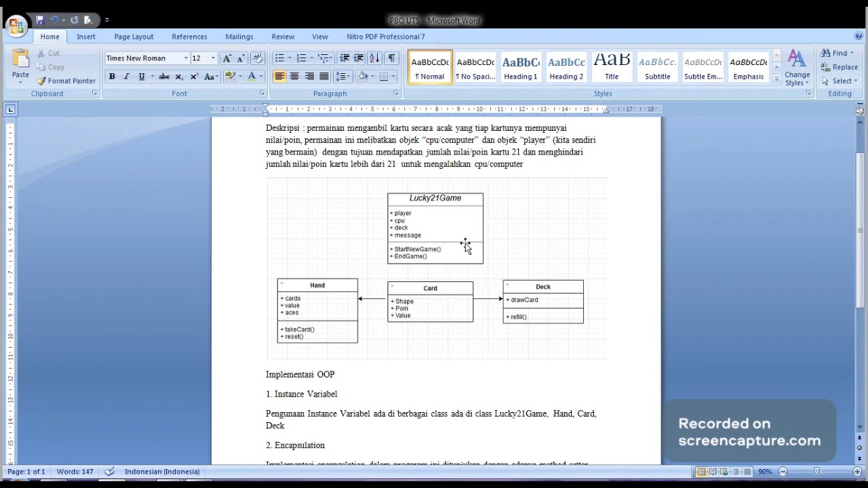Grow the font size
Viewport: 868px width, 488px height.
tap(227, 58)
